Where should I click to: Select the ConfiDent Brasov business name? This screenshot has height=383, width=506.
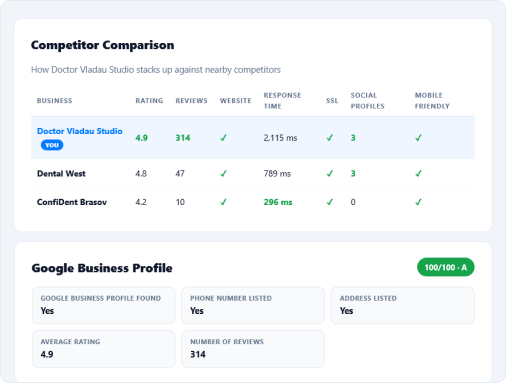(x=72, y=202)
